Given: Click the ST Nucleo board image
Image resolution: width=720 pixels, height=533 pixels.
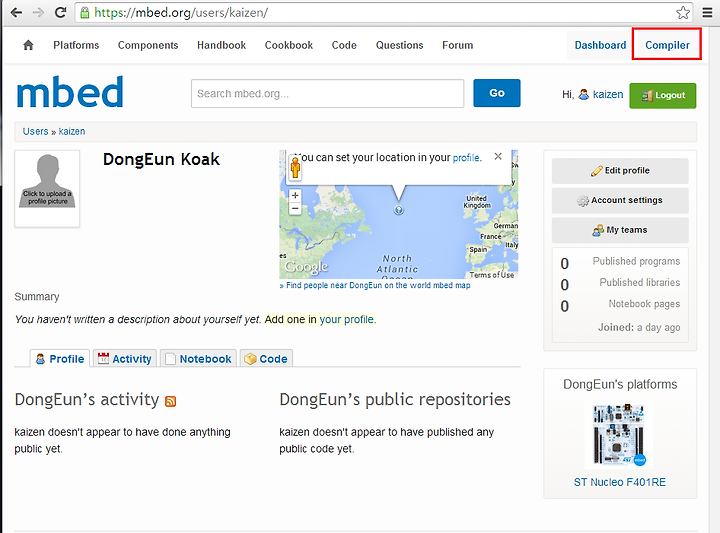Looking at the screenshot, I should click(619, 435).
